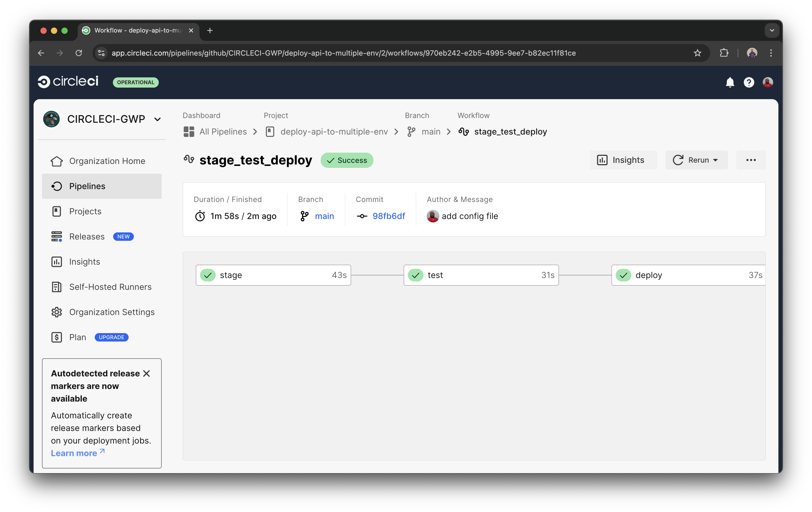Viewport: 812px width, 512px height.
Task: View site information icon in address bar
Action: (x=101, y=53)
